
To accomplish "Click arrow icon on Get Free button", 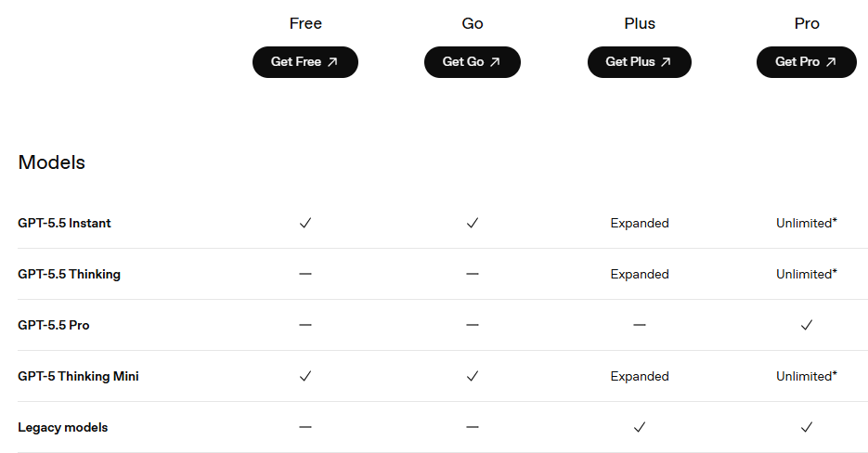I will click(332, 62).
